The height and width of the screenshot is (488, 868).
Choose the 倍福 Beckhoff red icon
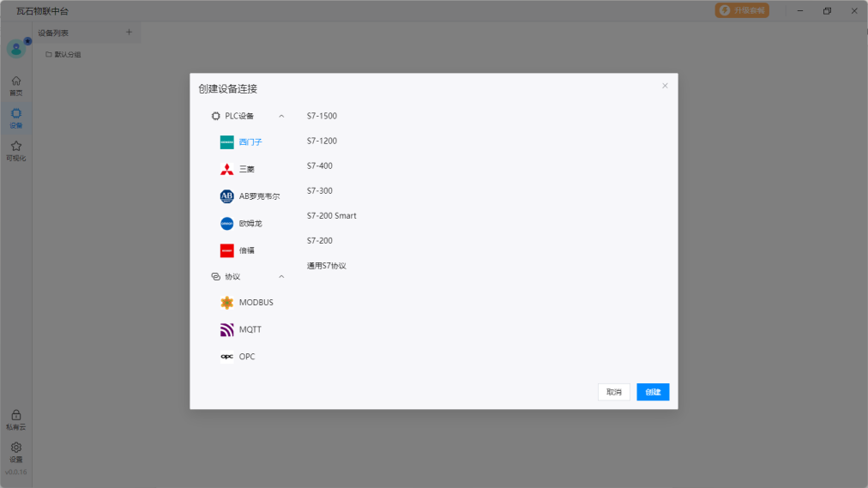coord(226,250)
